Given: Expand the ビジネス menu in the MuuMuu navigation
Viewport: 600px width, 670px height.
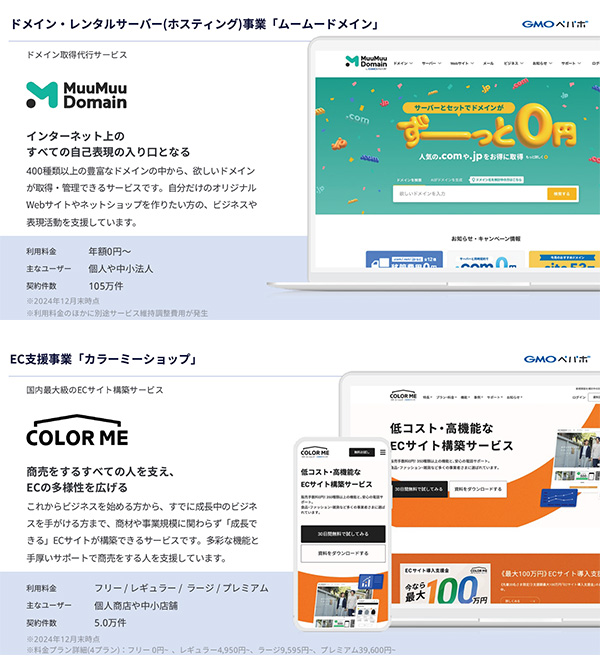Looking at the screenshot, I should (513, 63).
